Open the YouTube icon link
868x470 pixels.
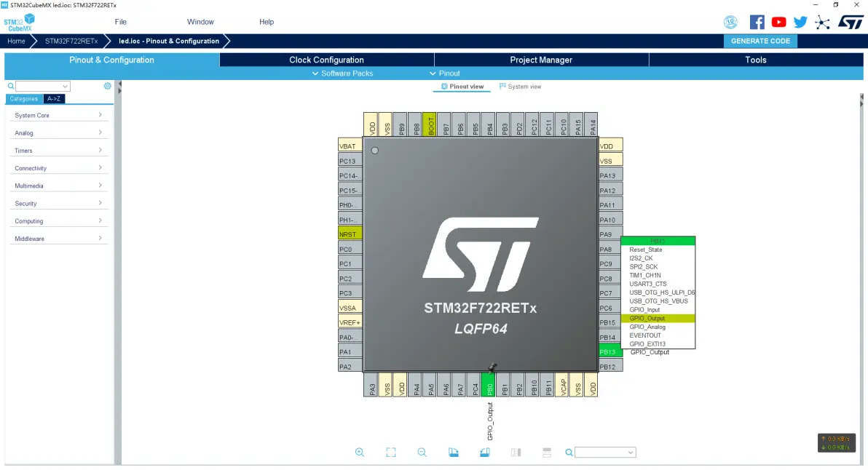click(x=779, y=22)
